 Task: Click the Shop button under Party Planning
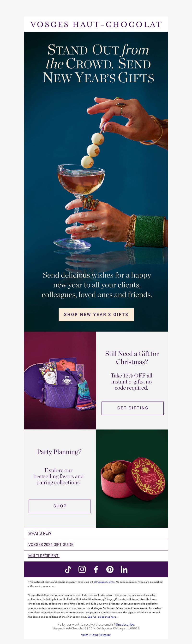[x=60, y=506]
